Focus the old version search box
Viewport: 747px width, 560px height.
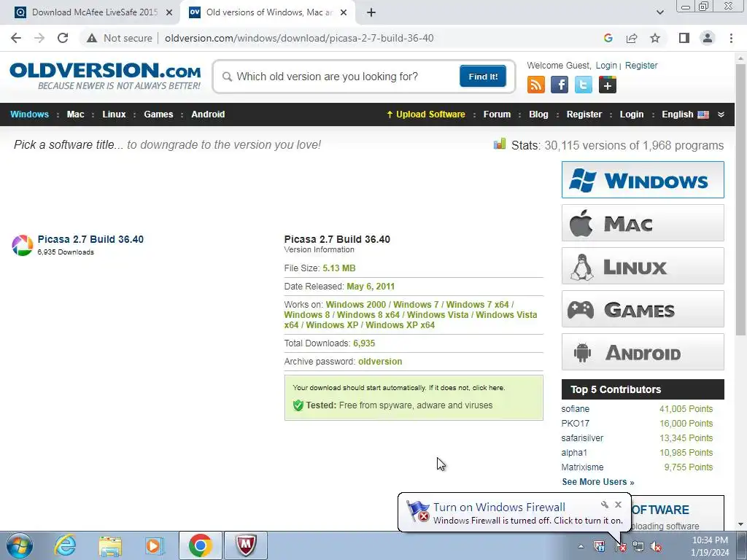[342, 77]
